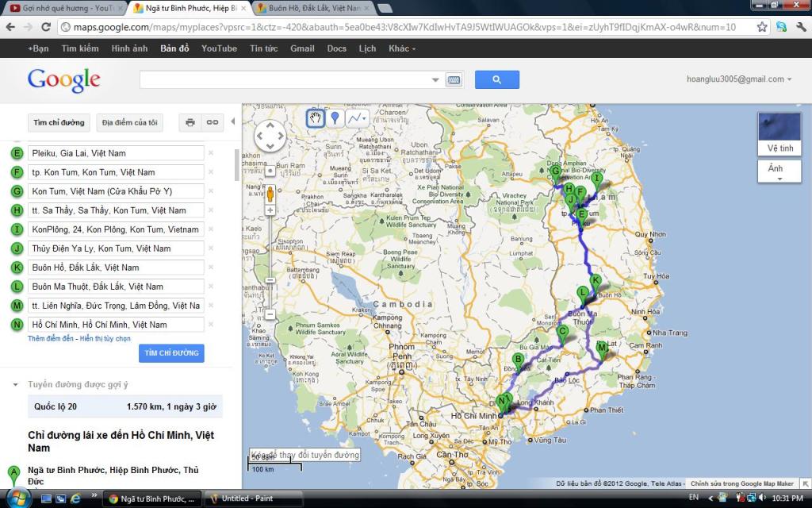
Task: Click the Google Maps search input field
Action: 285,80
